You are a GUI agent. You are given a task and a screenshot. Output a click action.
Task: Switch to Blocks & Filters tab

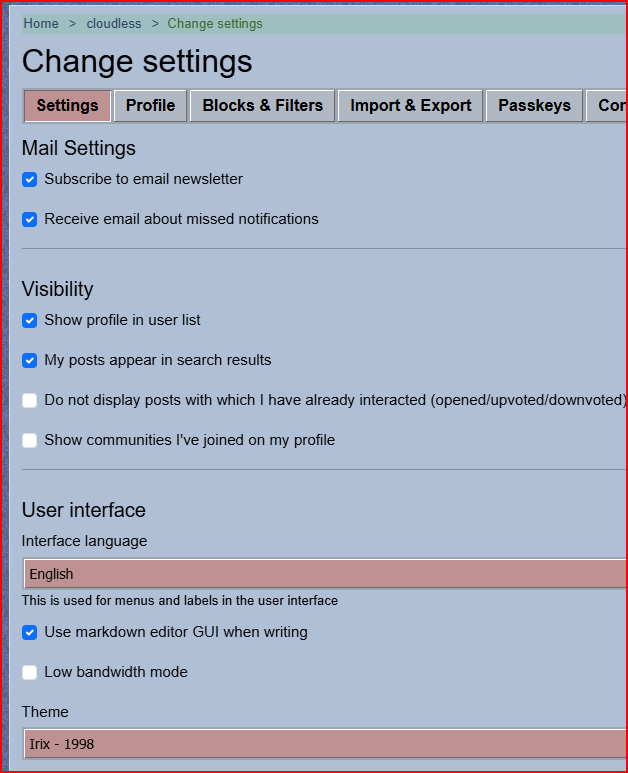pyautogui.click(x=263, y=106)
